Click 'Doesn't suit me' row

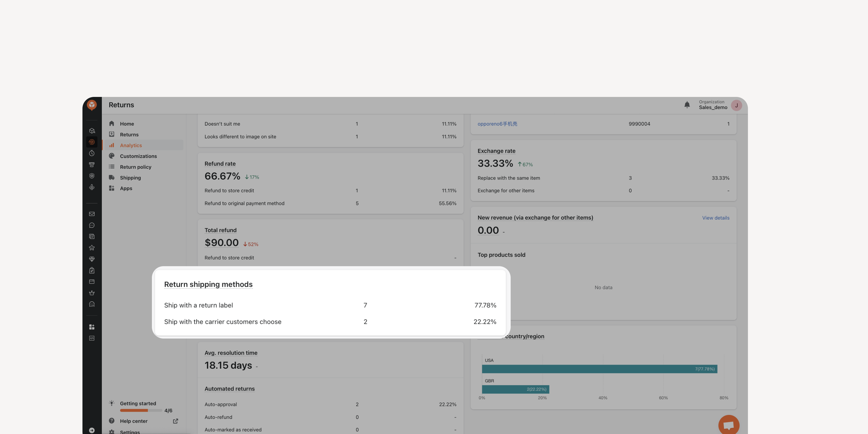click(x=330, y=124)
